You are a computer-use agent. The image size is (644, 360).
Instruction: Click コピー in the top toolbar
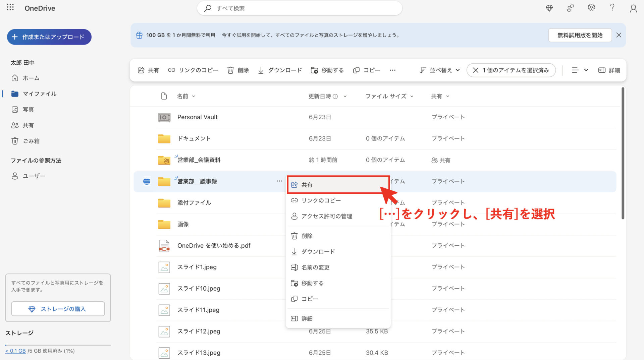point(366,70)
